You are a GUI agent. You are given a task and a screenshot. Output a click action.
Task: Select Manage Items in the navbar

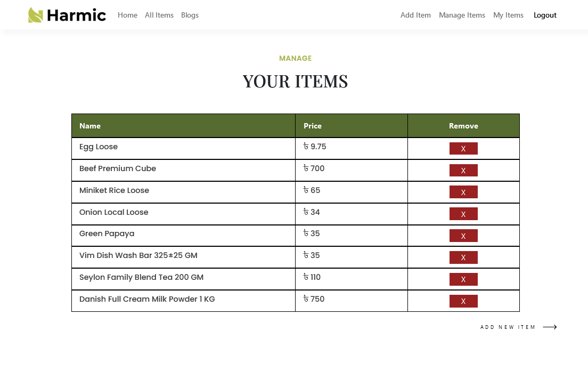pos(462,15)
